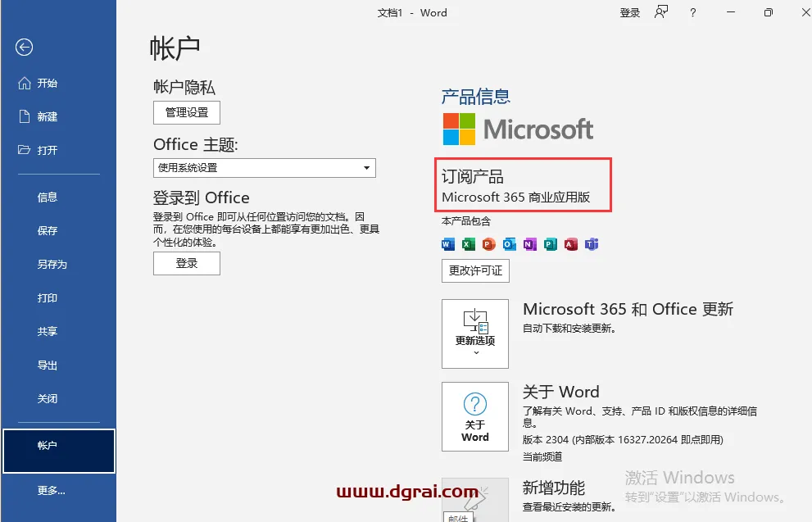Click the 管理设置 button
The width and height of the screenshot is (812, 522).
[x=187, y=112]
